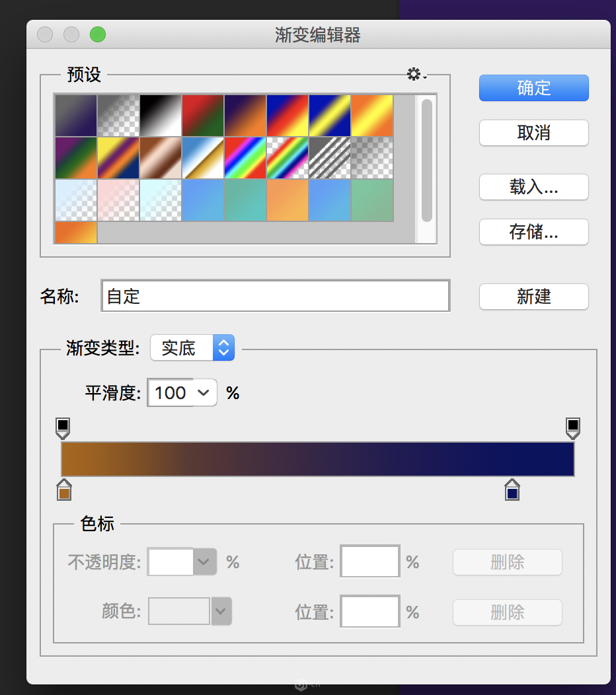This screenshot has width=616, height=695.
Task: Select the copper metallic gradient preset
Action: point(161,158)
